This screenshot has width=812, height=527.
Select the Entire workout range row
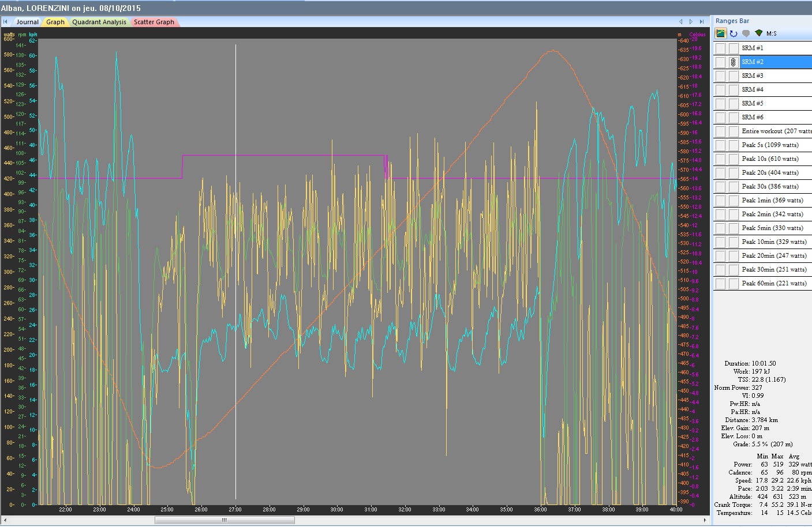pyautogui.click(x=776, y=131)
